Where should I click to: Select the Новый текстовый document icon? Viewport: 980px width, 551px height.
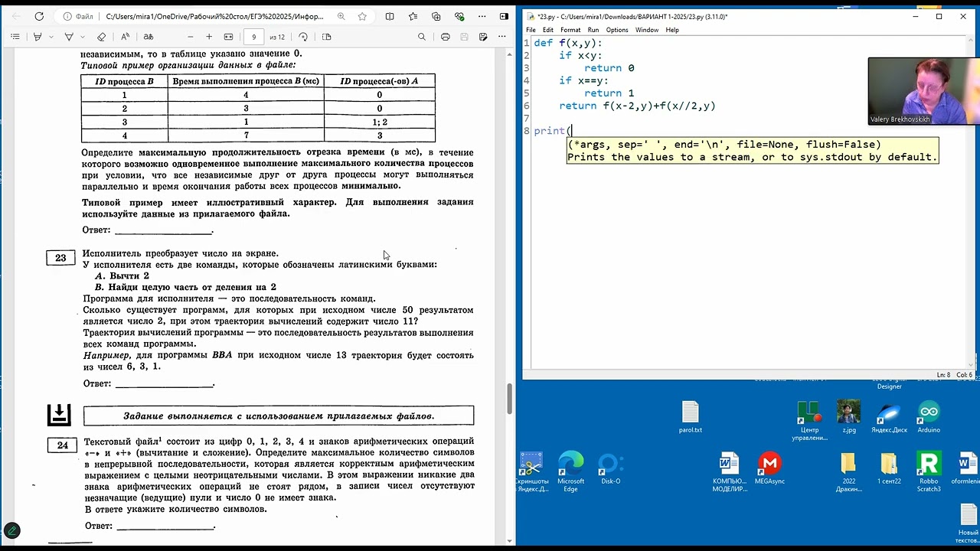coord(968,523)
